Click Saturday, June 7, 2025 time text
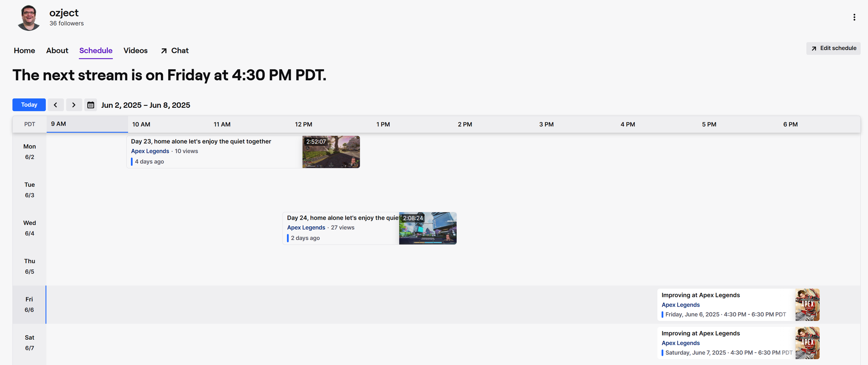The width and height of the screenshot is (868, 365). tap(729, 353)
